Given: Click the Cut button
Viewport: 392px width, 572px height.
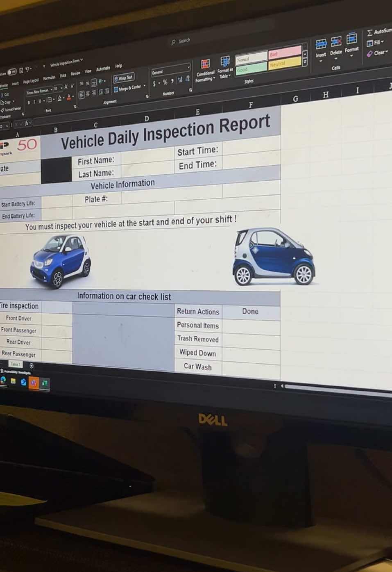Looking at the screenshot, I should pos(6,95).
